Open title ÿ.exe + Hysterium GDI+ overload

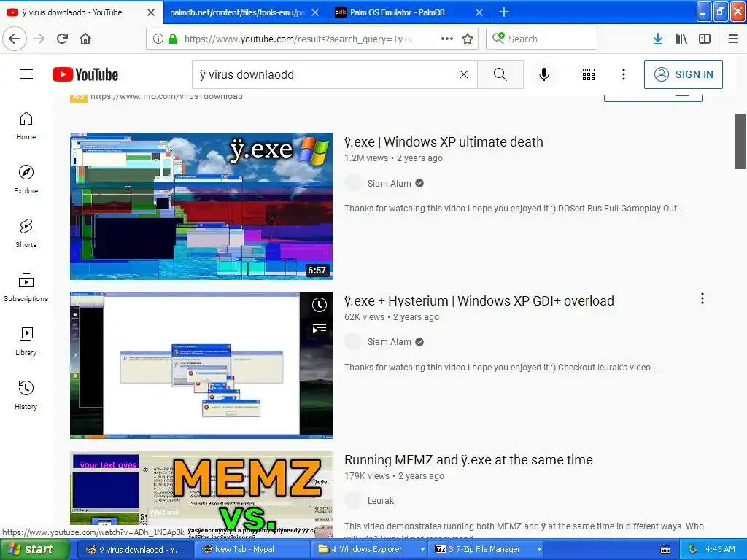(479, 301)
